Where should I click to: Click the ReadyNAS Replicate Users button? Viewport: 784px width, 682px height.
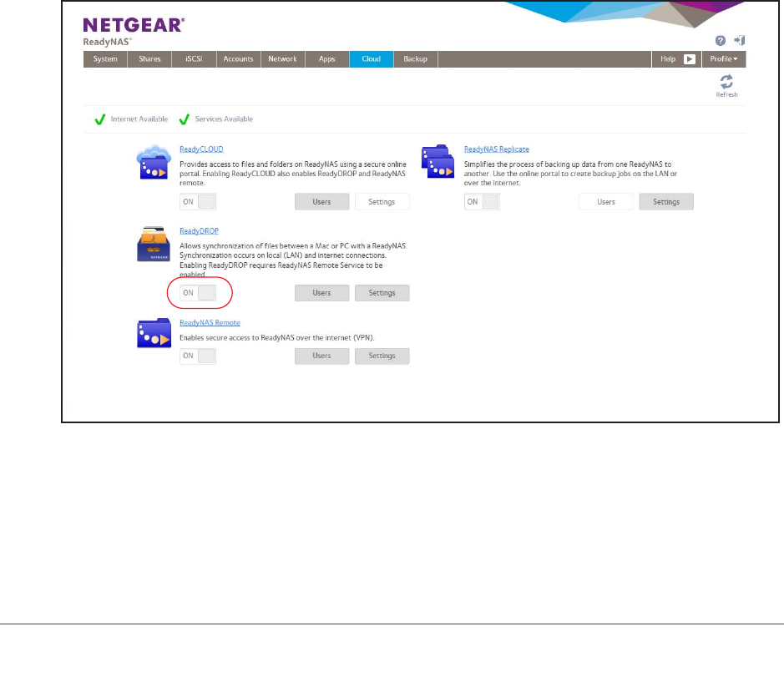(x=606, y=201)
